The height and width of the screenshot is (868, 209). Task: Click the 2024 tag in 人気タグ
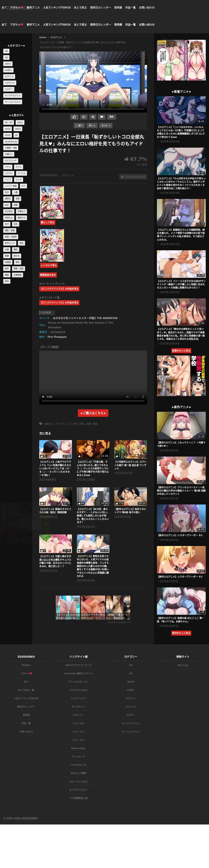pos(7,135)
